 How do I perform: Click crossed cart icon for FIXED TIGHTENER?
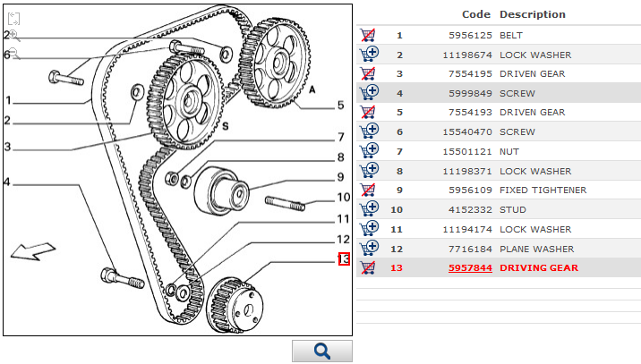tap(368, 190)
